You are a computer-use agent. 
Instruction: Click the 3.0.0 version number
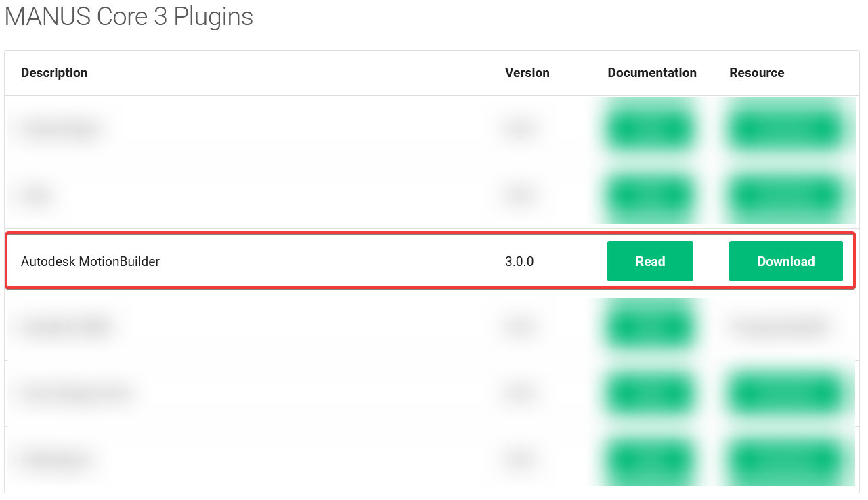coord(519,261)
